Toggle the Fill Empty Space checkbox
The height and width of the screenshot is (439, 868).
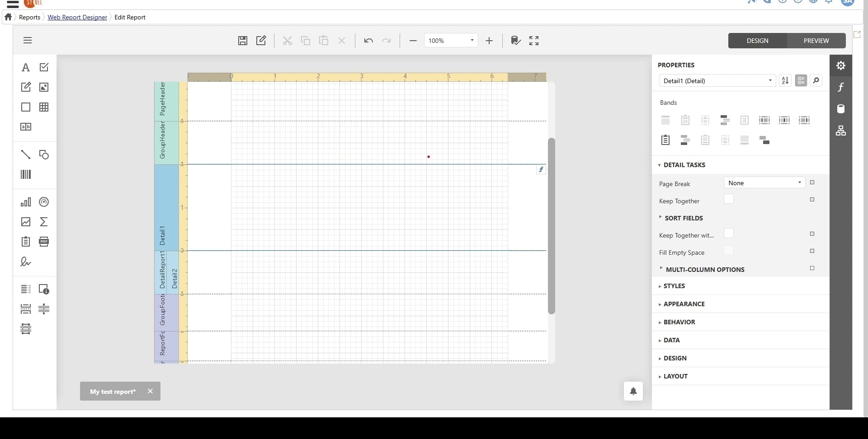tap(729, 251)
